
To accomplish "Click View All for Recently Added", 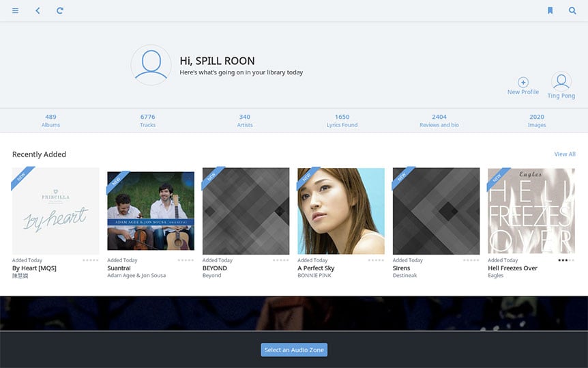I will point(565,154).
